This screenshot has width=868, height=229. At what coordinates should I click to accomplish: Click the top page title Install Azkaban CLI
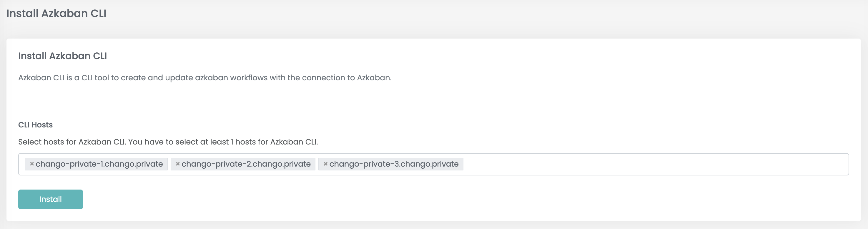pos(56,13)
